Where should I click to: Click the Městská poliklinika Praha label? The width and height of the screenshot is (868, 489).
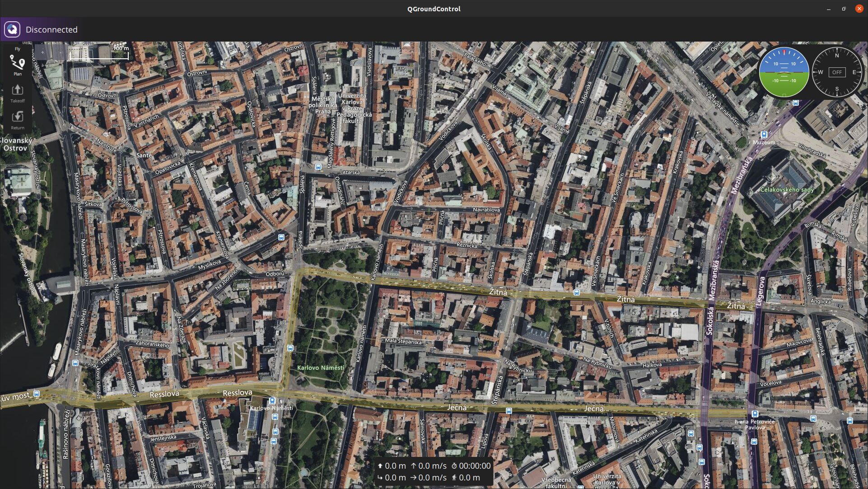click(323, 105)
